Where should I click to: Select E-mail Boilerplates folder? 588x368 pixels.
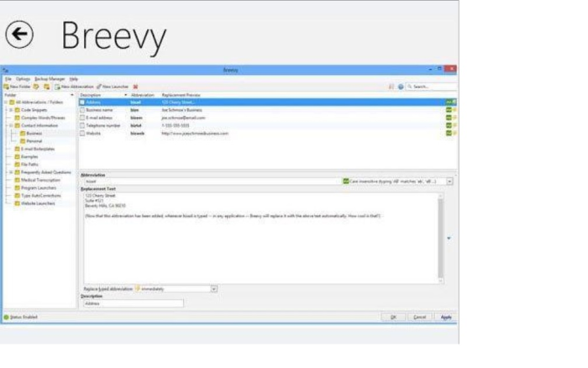pos(38,149)
